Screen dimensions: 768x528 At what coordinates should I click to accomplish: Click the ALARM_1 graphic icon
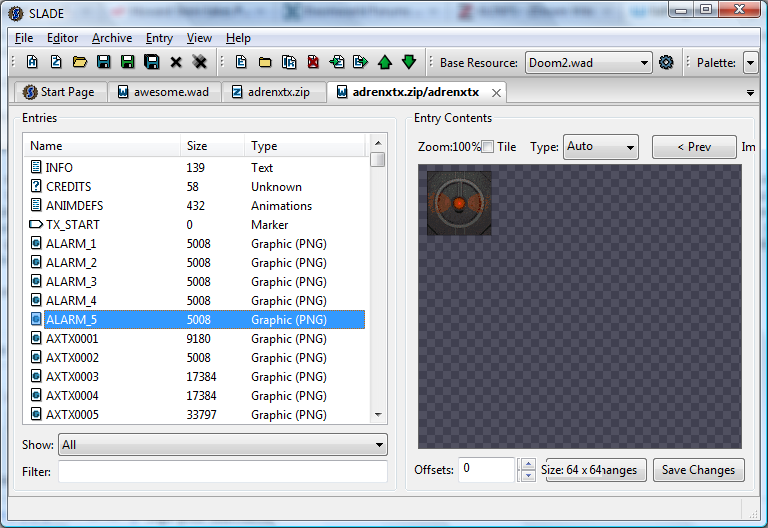pyautogui.click(x=36, y=243)
